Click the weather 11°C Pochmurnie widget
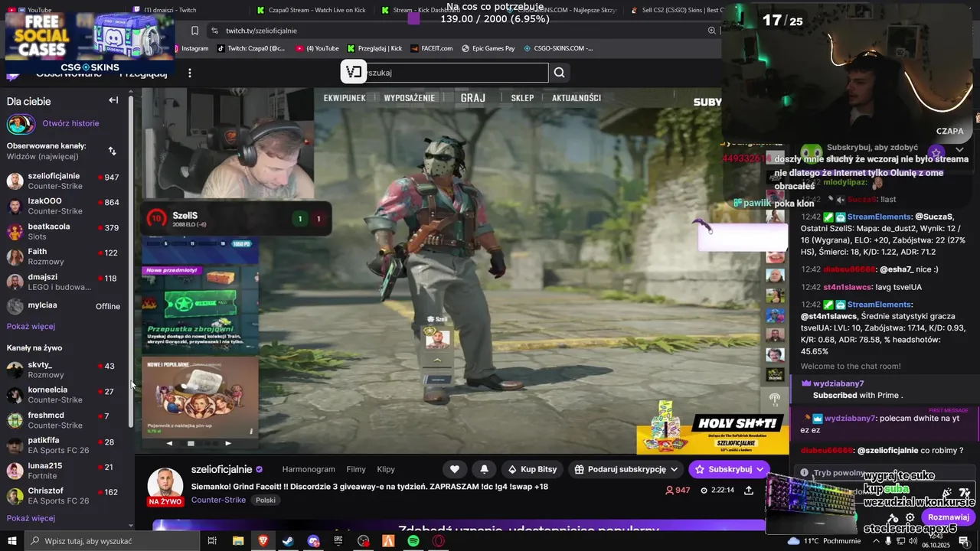This screenshot has height=551, width=980. point(824,541)
